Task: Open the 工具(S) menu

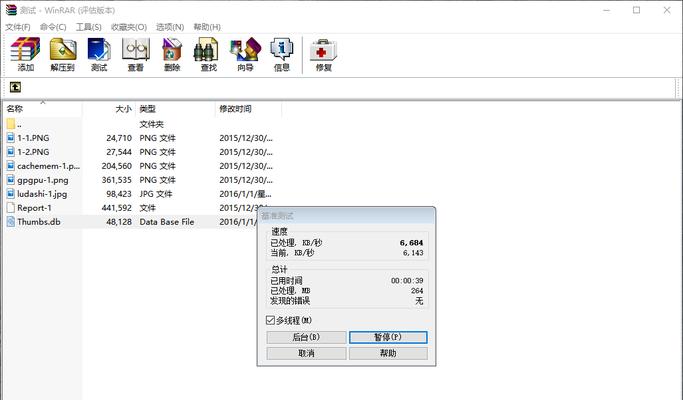Action: coord(89,27)
